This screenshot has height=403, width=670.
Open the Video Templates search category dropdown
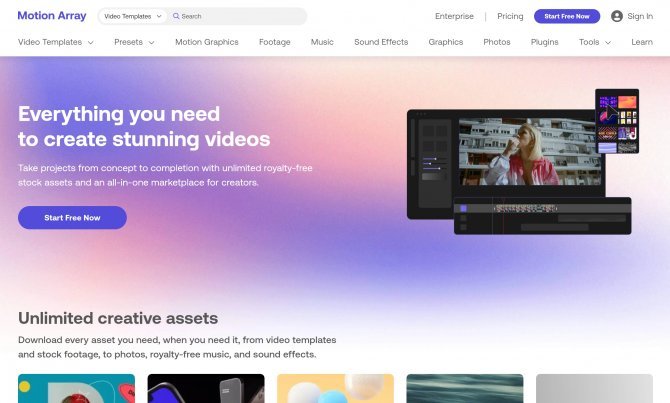pyautogui.click(x=132, y=16)
